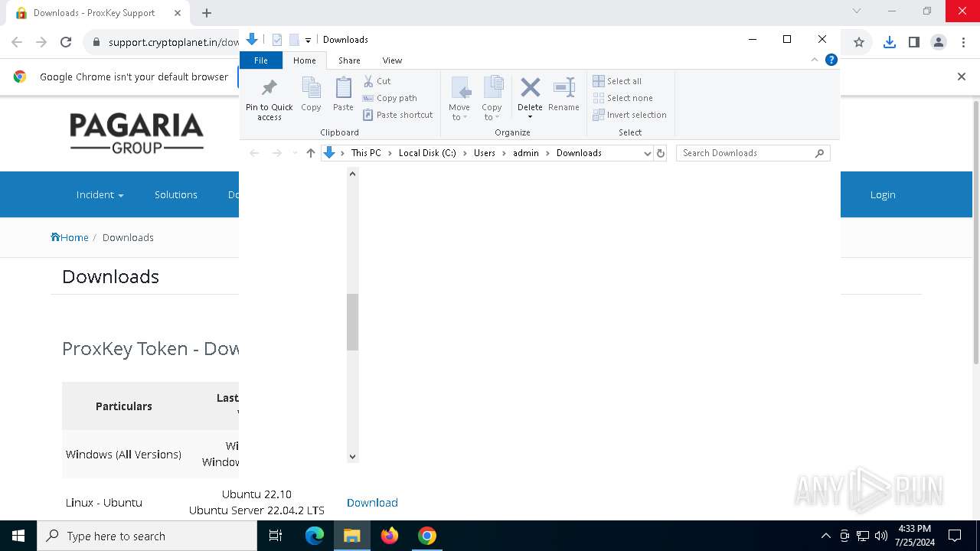
Task: Click Download link for Linux - Ubuntu
Action: [372, 503]
